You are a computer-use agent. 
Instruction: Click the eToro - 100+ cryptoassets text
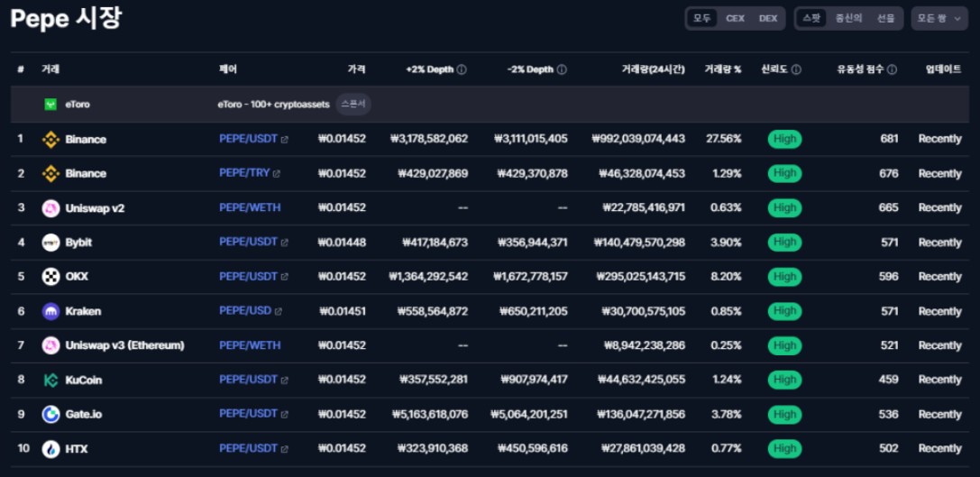274,105
